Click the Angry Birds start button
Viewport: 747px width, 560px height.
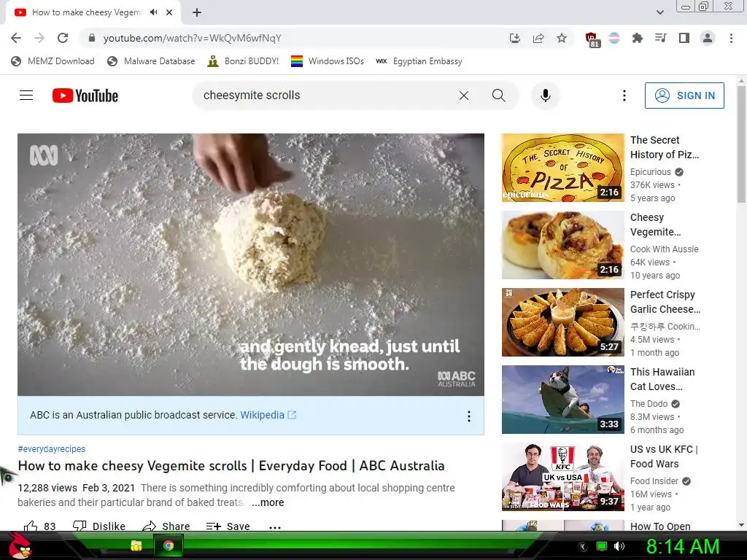tap(20, 545)
